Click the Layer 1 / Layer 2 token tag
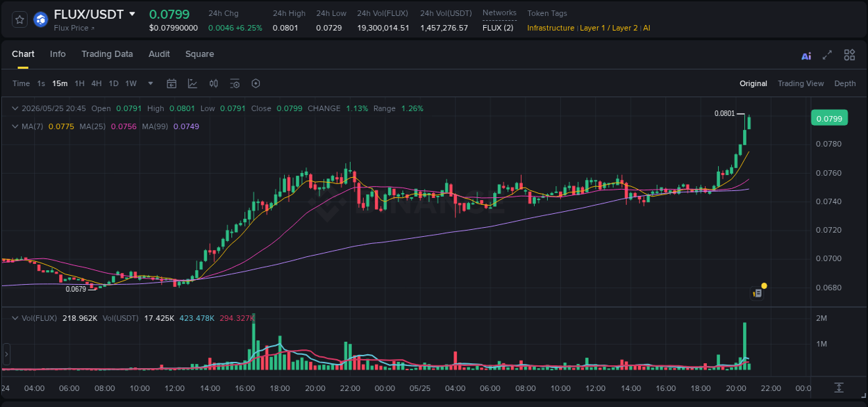868x407 pixels. tap(608, 28)
